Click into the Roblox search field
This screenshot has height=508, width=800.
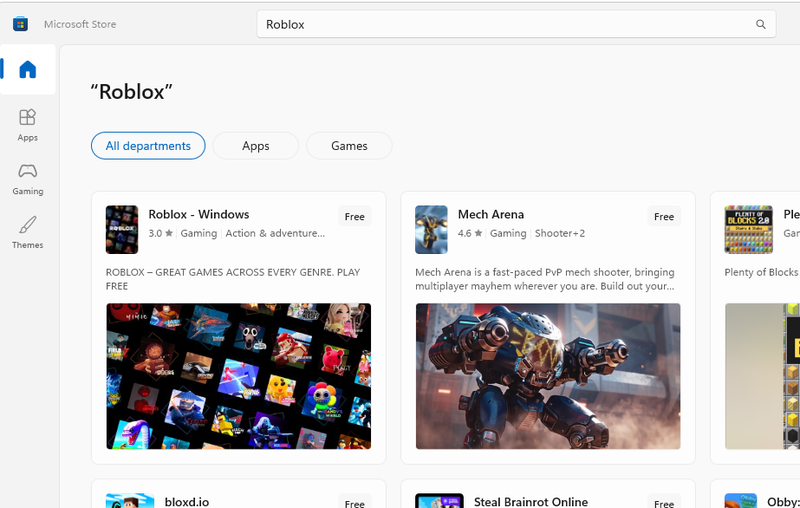click(516, 24)
